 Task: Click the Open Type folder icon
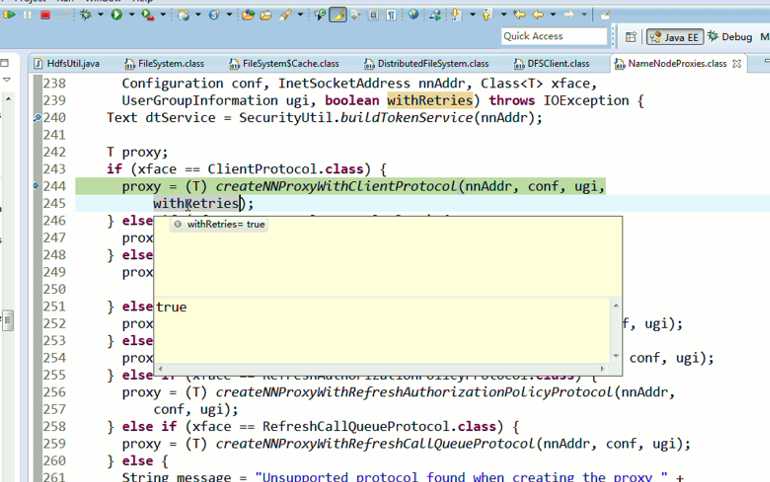click(266, 15)
